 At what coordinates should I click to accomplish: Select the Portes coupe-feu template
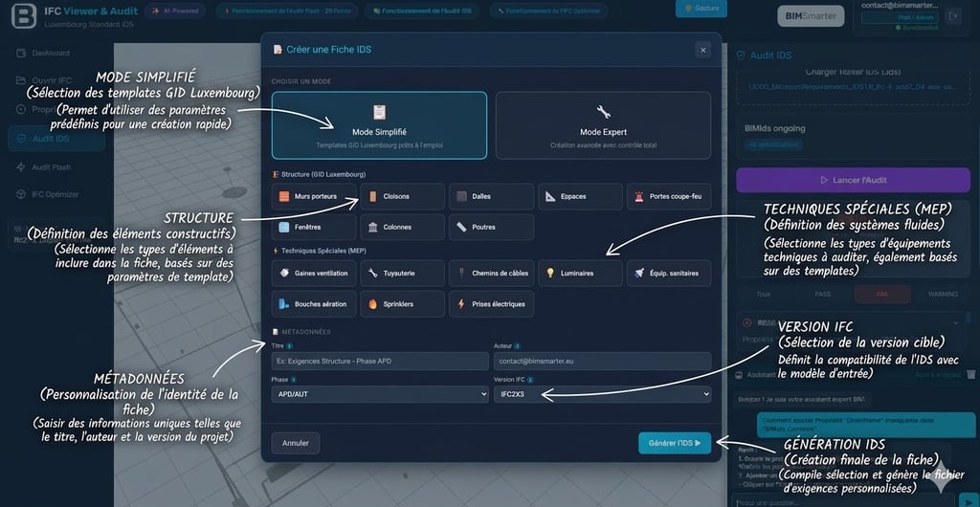(x=669, y=196)
